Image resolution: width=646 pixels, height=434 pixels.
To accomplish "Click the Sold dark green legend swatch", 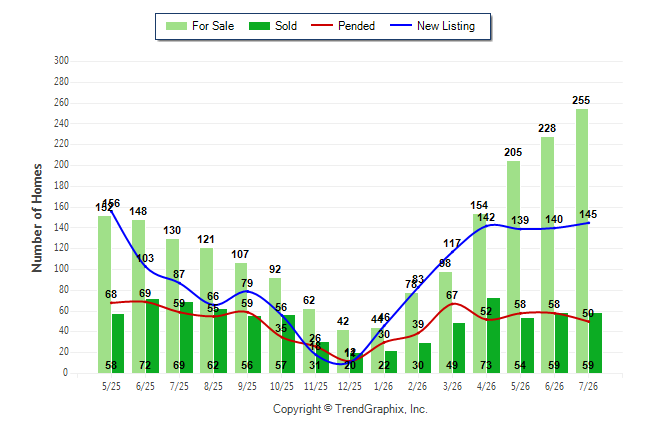I will point(260,26).
